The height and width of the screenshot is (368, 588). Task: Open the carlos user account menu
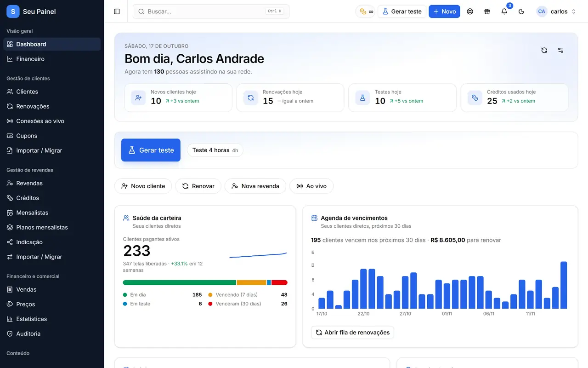click(556, 11)
